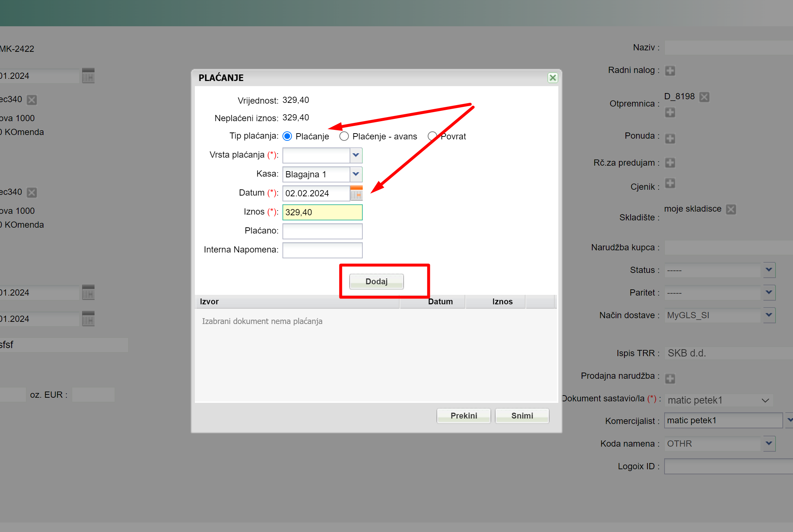Viewport: 793px width, 532px height.
Task: Add a Radni nalog with plus icon
Action: pos(670,70)
